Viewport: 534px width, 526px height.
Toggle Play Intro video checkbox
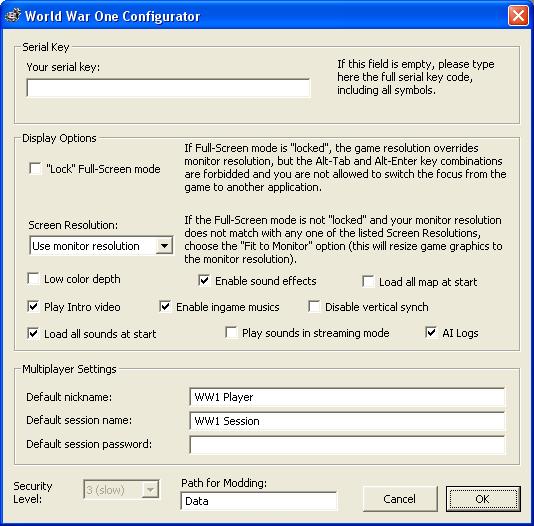pyautogui.click(x=33, y=306)
